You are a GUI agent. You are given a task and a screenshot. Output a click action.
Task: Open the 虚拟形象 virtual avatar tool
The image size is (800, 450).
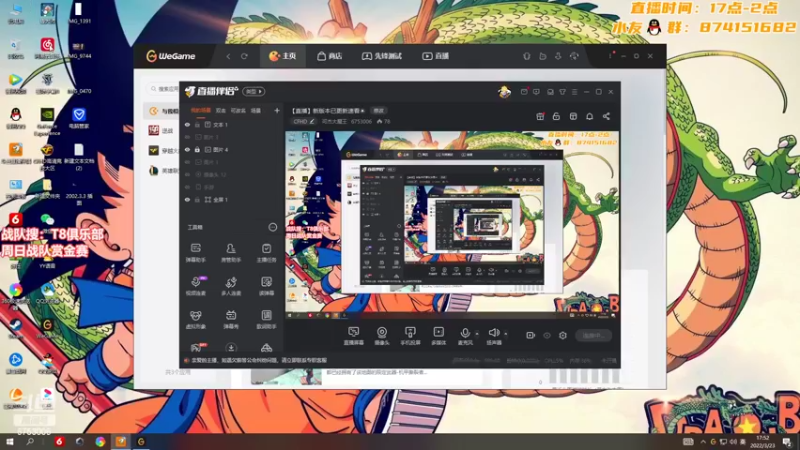195,319
